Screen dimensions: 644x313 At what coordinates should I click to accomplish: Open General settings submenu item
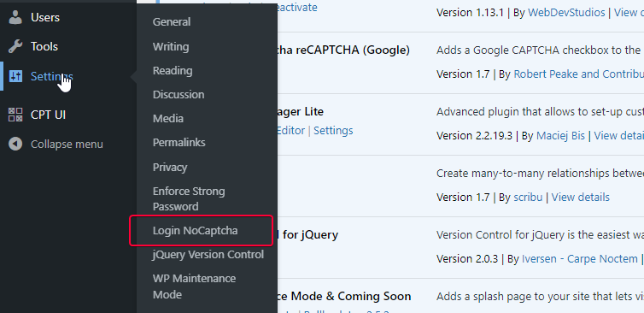[172, 21]
